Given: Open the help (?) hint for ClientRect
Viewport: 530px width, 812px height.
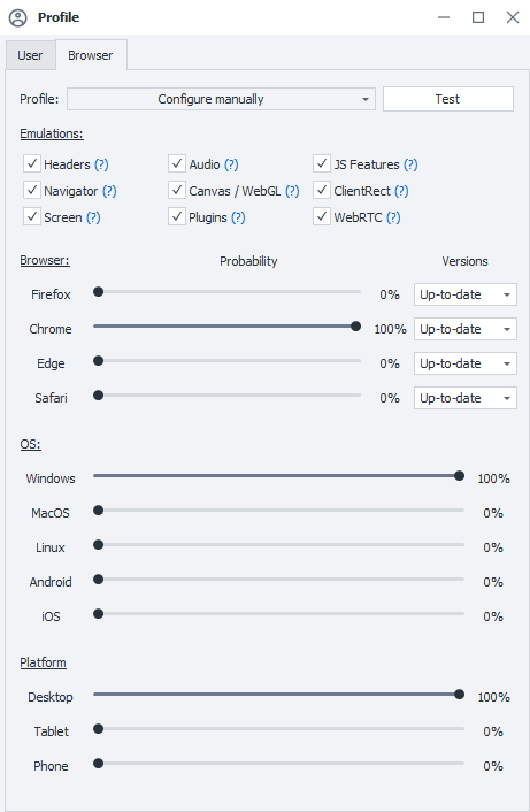Looking at the screenshot, I should [x=401, y=191].
